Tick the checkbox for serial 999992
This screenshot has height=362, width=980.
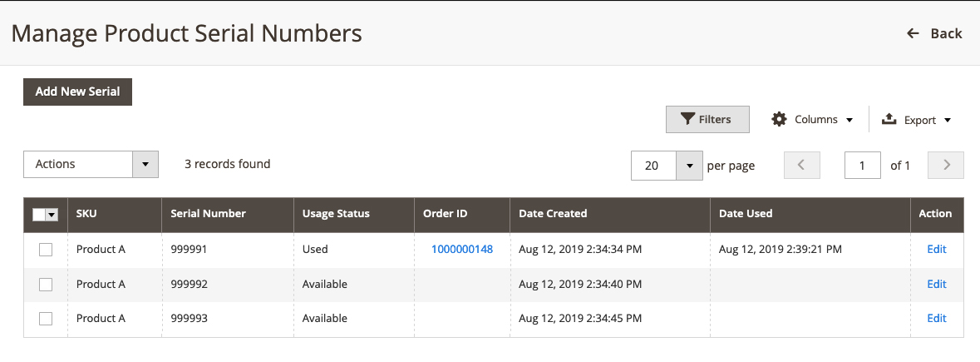(46, 285)
